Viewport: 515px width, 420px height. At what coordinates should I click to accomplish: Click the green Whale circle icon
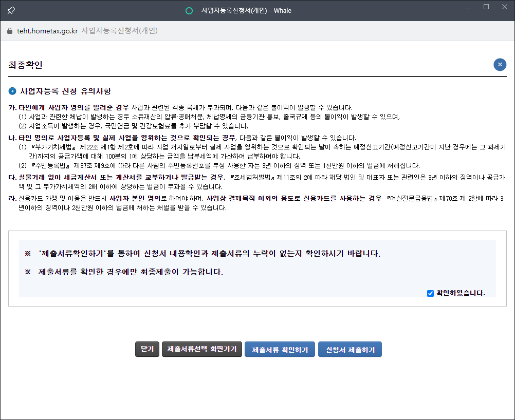point(189,11)
